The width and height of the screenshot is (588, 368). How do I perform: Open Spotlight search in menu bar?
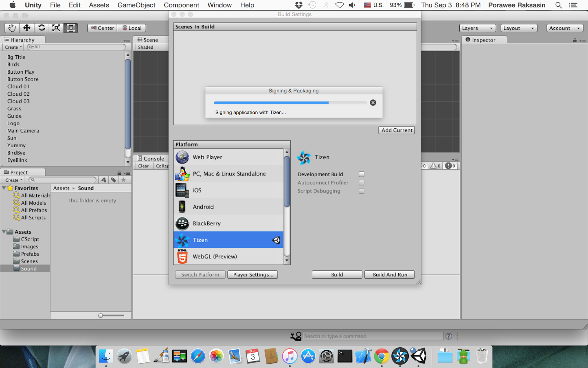coord(559,5)
